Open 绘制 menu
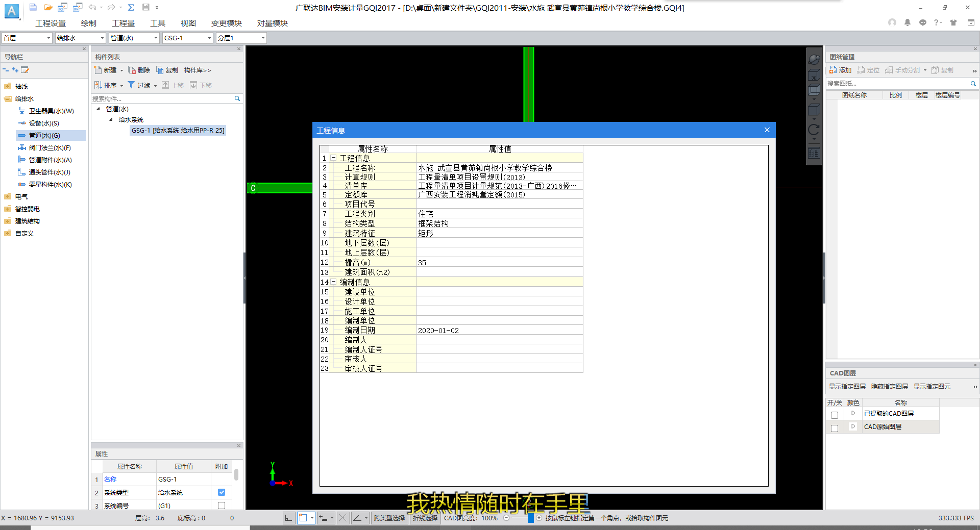980x530 pixels. point(89,23)
